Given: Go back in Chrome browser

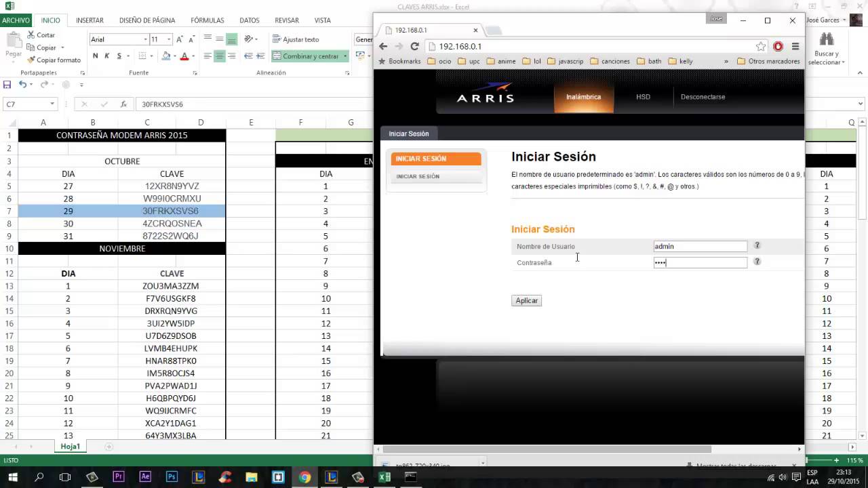Looking at the screenshot, I should tap(383, 46).
